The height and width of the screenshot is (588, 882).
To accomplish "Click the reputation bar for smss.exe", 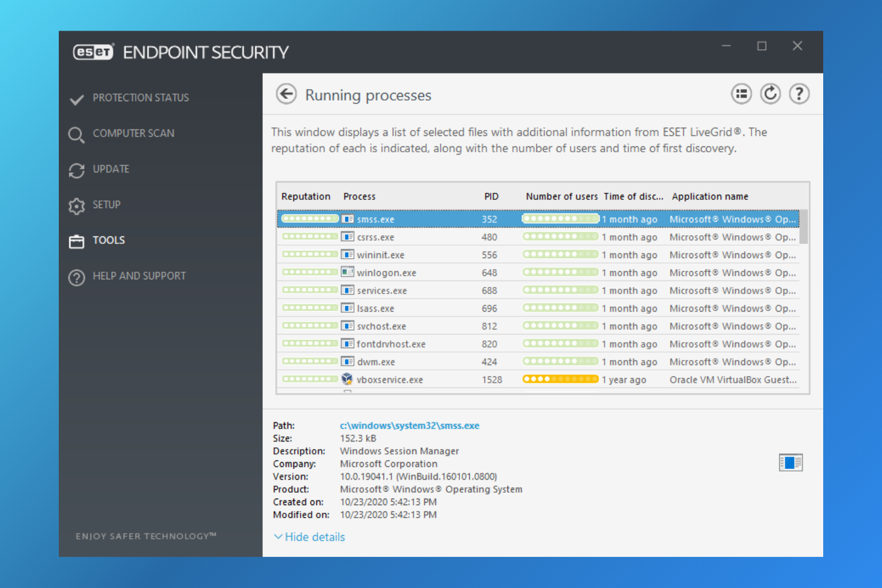I will pyautogui.click(x=310, y=219).
